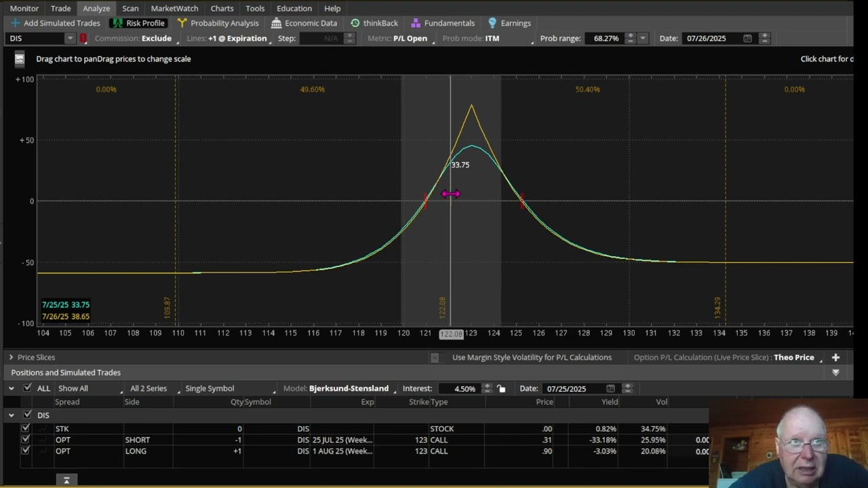Open the Economic Data section
This screenshot has width=868, height=488.
coord(304,23)
